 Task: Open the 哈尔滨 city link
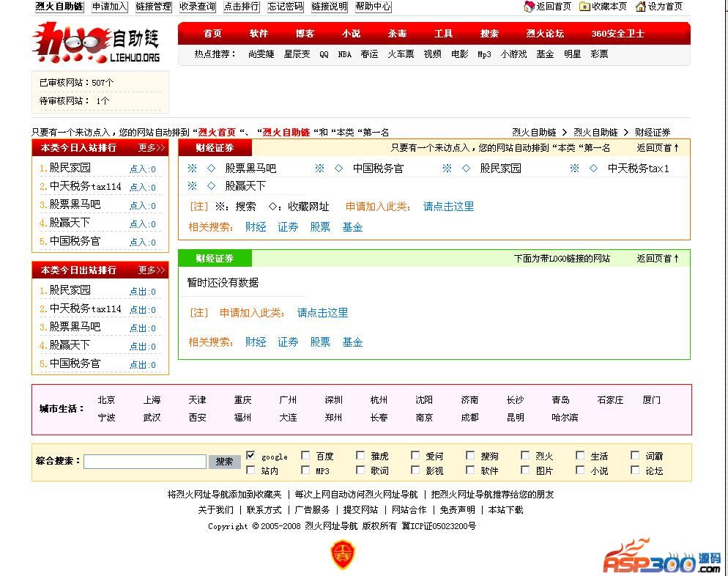tap(565, 418)
